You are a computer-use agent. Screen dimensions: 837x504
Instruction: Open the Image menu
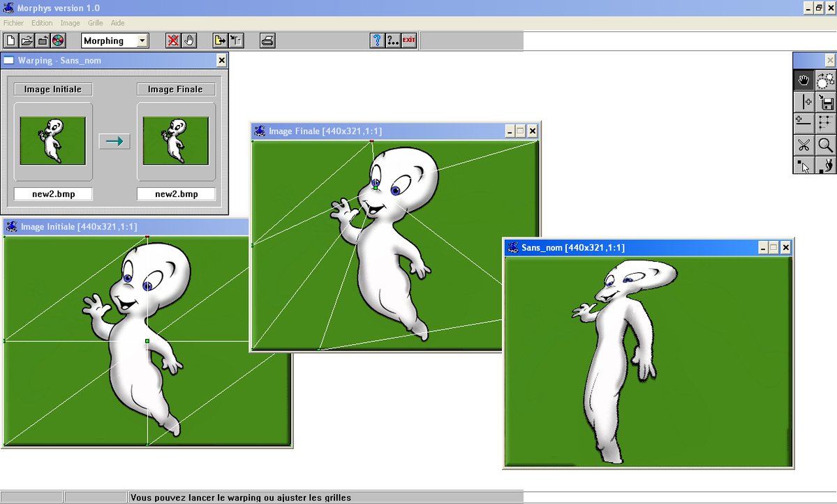70,23
